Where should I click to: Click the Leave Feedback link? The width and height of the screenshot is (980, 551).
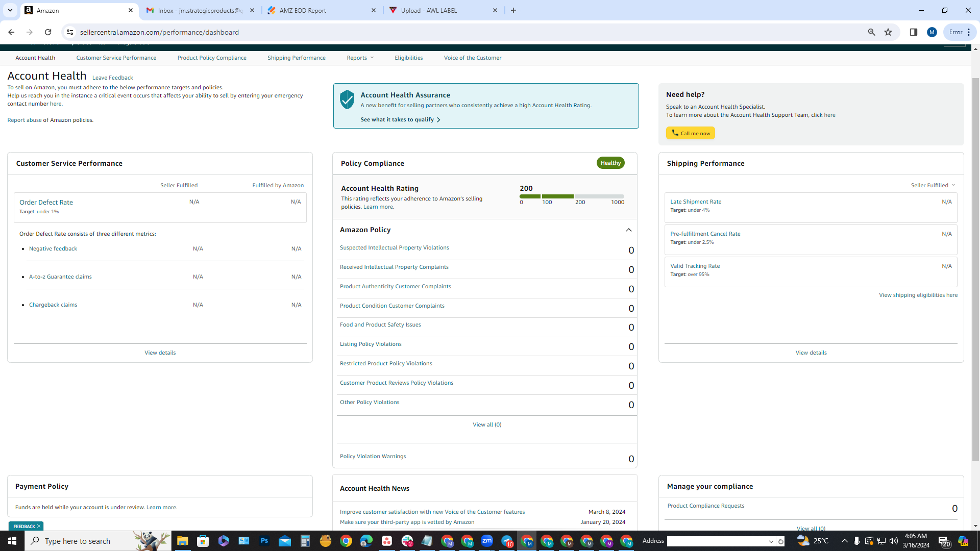pos(113,78)
